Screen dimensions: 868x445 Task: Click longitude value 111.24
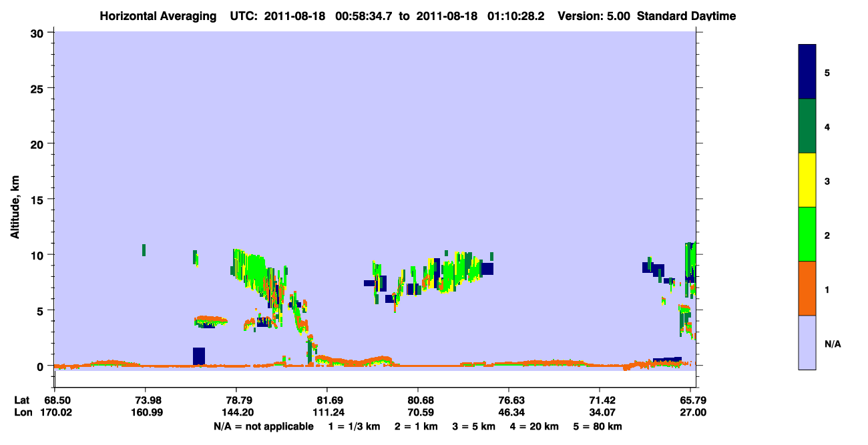coord(327,413)
